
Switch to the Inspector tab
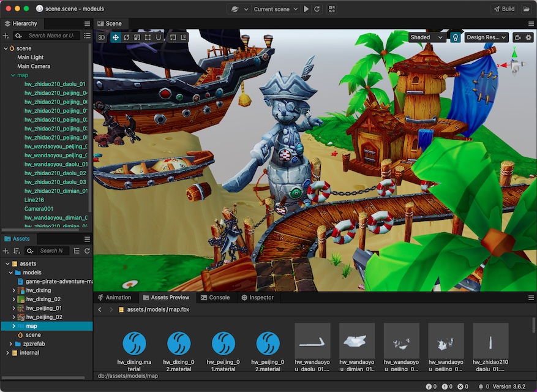(x=258, y=298)
